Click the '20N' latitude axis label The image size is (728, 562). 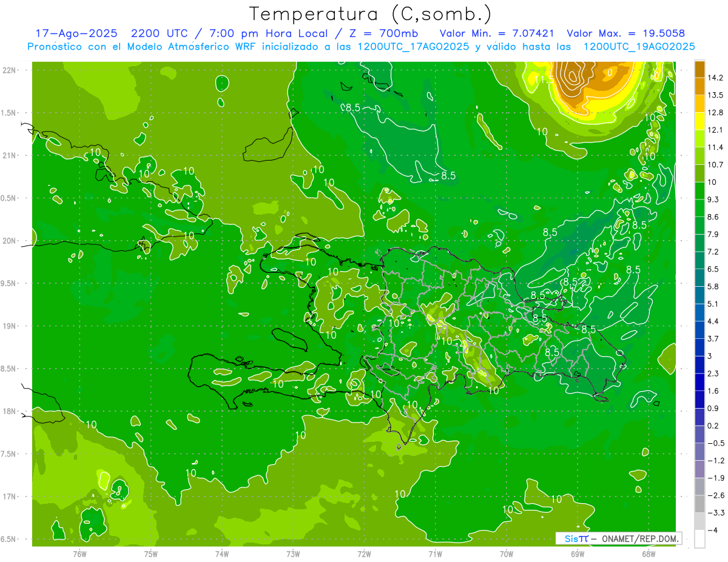click(x=8, y=241)
